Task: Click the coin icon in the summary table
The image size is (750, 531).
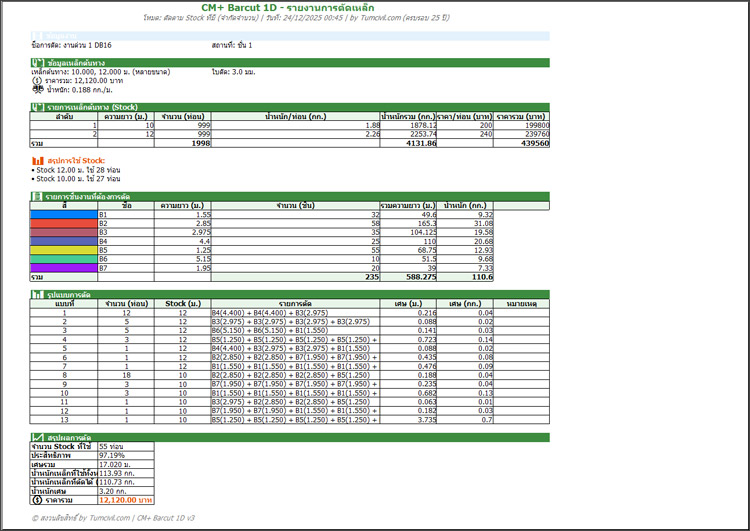Action: [37, 499]
